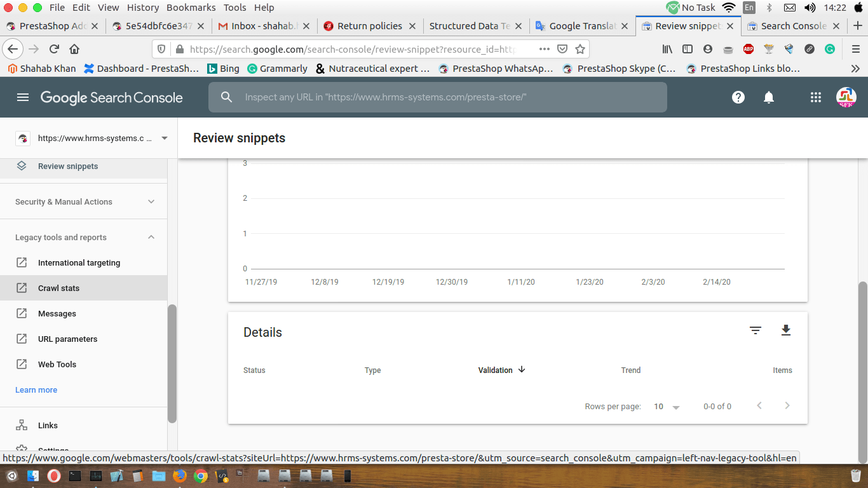
Task: Click the Type column header
Action: [x=373, y=370]
